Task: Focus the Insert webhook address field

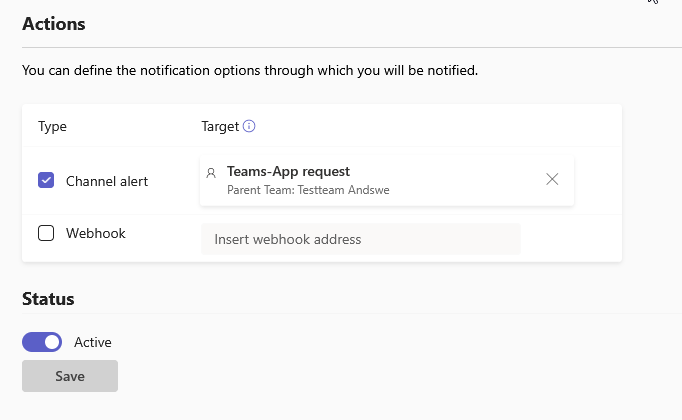Action: click(360, 239)
